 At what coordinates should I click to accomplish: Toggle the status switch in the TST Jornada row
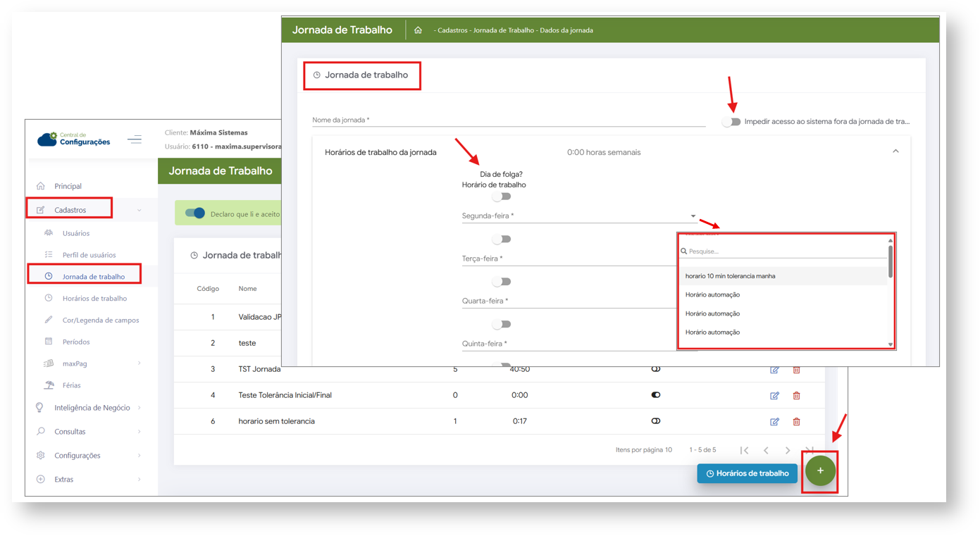point(655,369)
